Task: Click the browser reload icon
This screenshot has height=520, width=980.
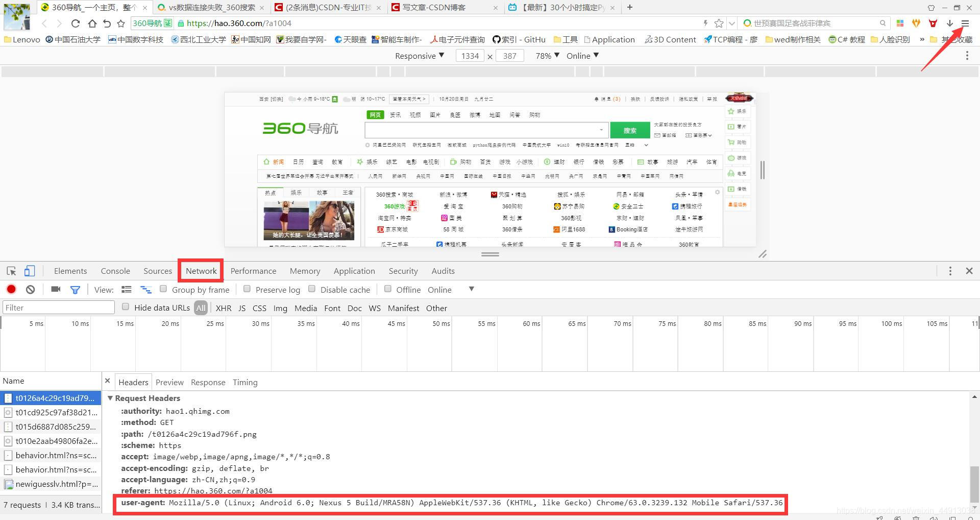Action: click(x=76, y=23)
